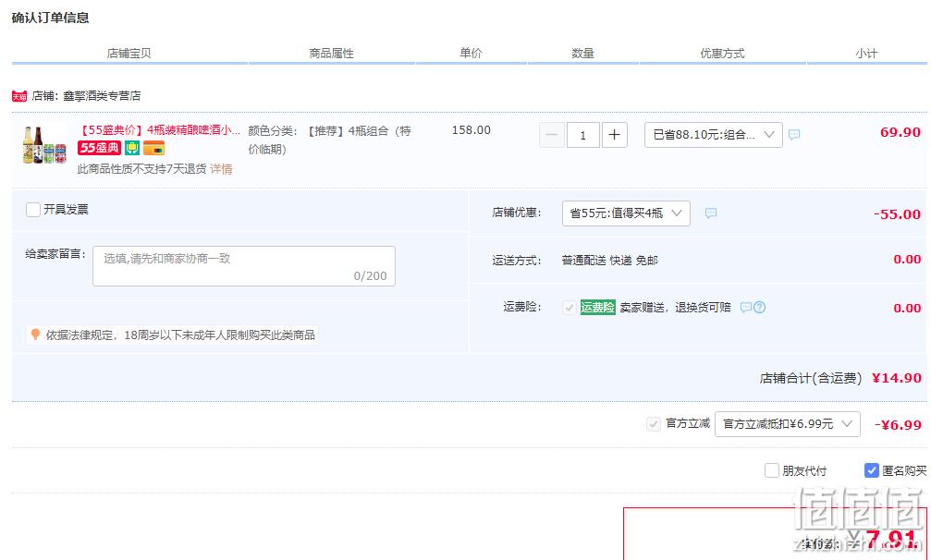The height and width of the screenshot is (560, 931).
Task: Click the orange lightbulb legal notice icon
Action: (x=35, y=335)
